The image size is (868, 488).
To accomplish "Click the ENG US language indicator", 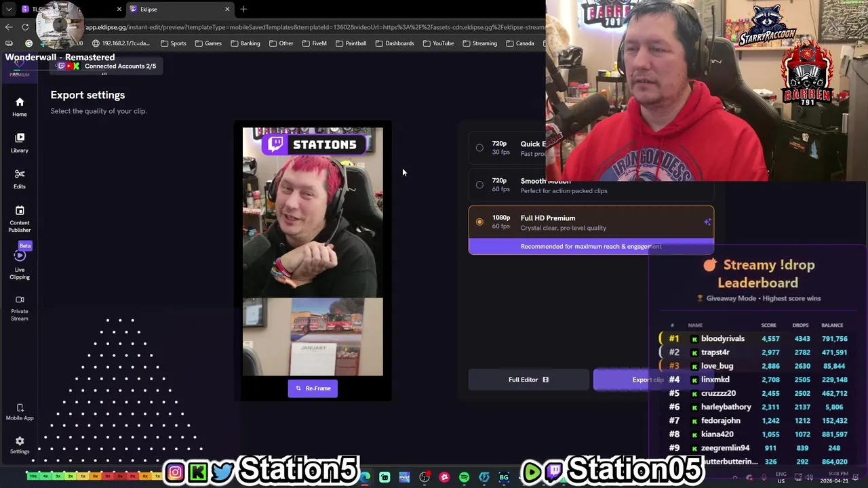I will click(x=781, y=477).
